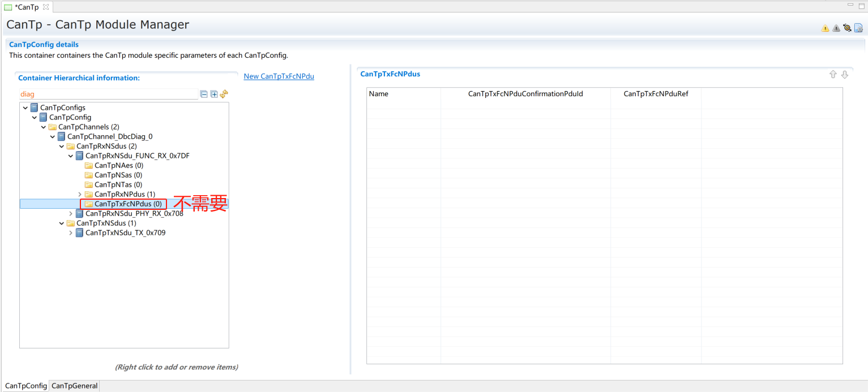Expand the CanTpRxNSdu_PHY_RX_0x708 node

71,214
